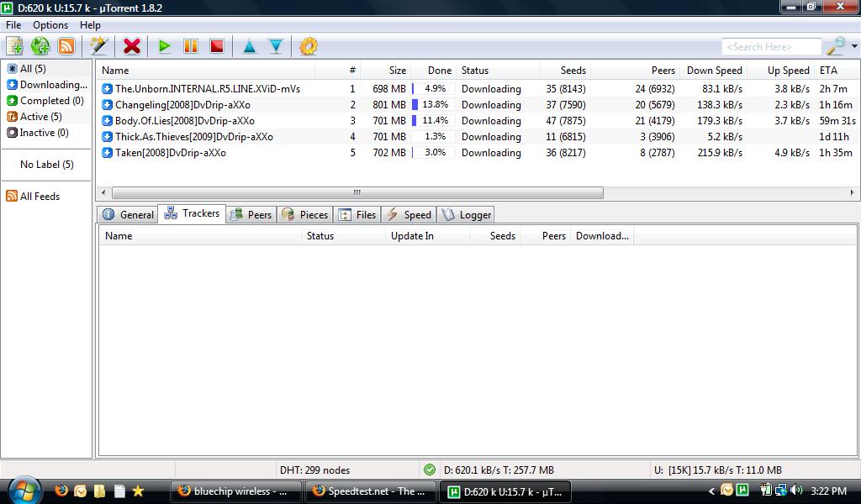
Task: Click the 4.9% progress bar of The.Unborn
Action: point(433,88)
